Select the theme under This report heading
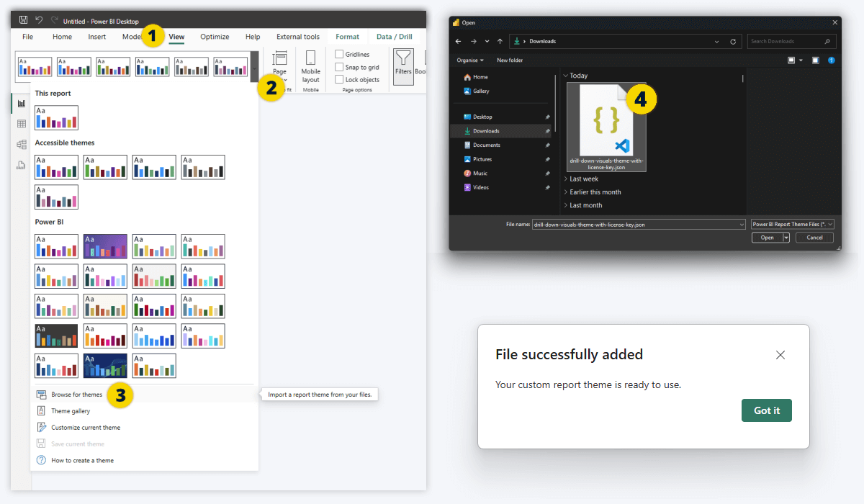The image size is (864, 504). [x=56, y=117]
